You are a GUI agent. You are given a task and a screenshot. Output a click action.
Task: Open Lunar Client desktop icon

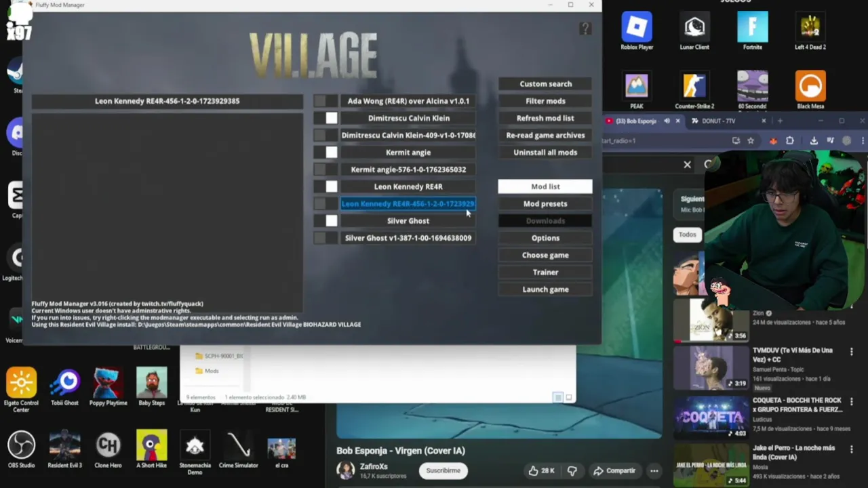coord(694,30)
